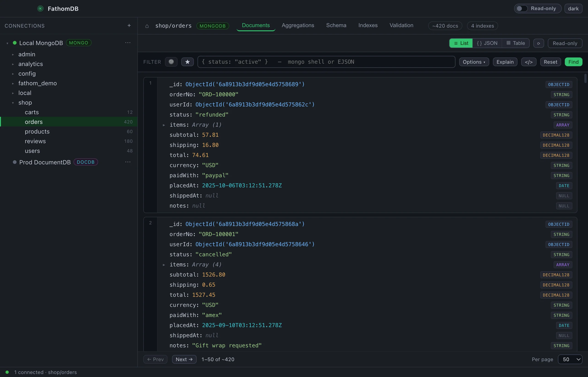The height and width of the screenshot is (377, 588).
Task: Open query code export button
Action: point(529,62)
